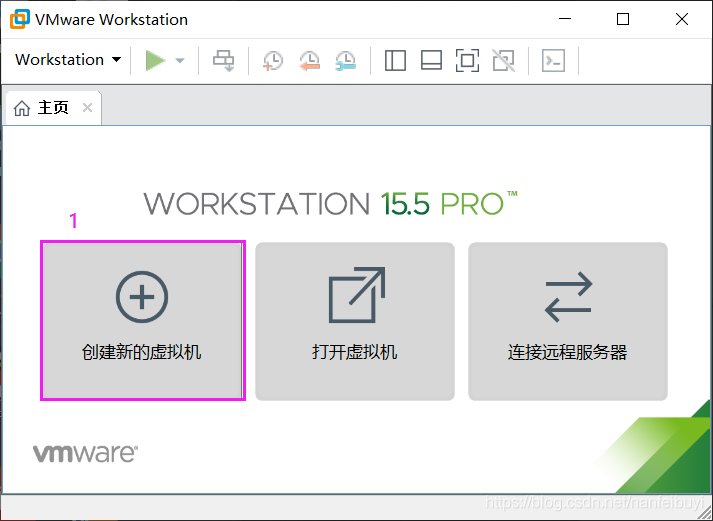This screenshot has height=521, width=713.
Task: Open the Workstation menu
Action: coord(68,60)
